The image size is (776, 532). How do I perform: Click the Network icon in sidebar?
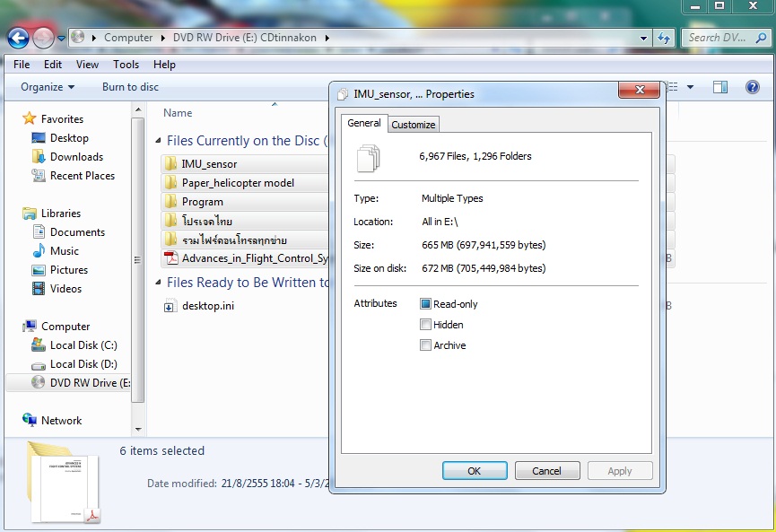click(30, 421)
